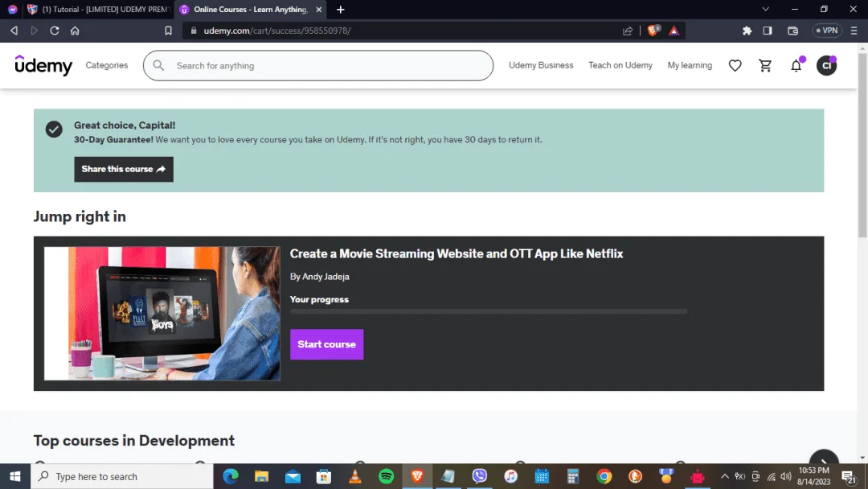Open the volume control in system tray
This screenshot has width=868, height=489.
pos(786,476)
